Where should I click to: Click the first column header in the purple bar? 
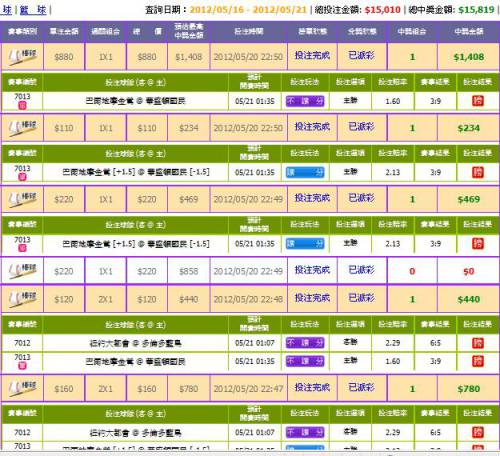point(22,32)
